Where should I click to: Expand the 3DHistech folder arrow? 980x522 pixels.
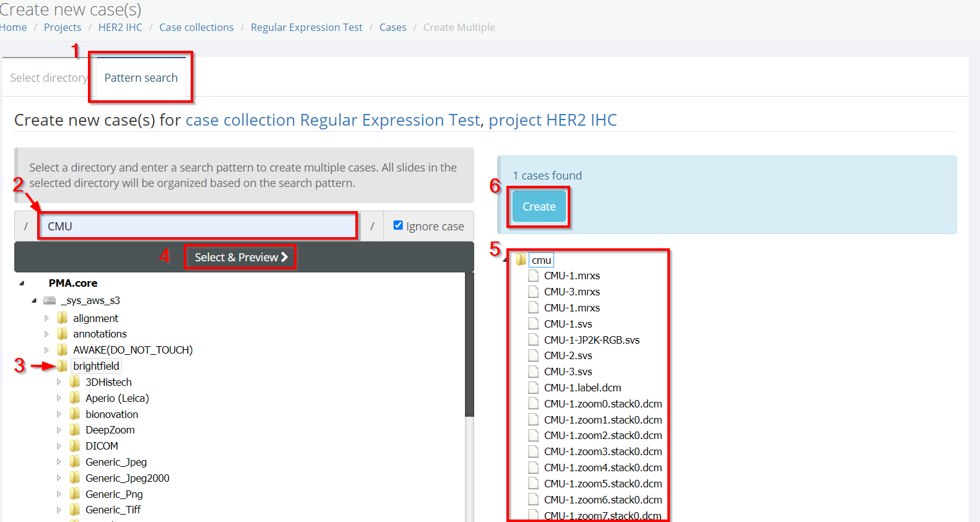(x=59, y=382)
